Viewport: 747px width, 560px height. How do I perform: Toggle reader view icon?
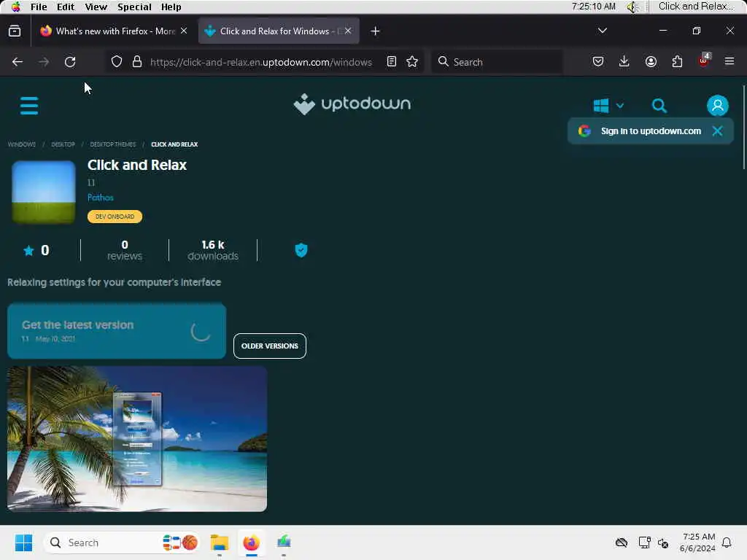(392, 61)
